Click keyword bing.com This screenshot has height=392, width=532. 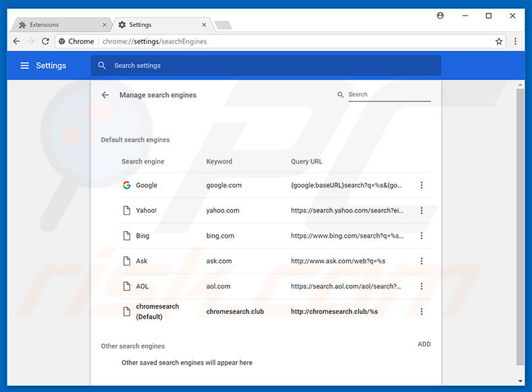(220, 236)
